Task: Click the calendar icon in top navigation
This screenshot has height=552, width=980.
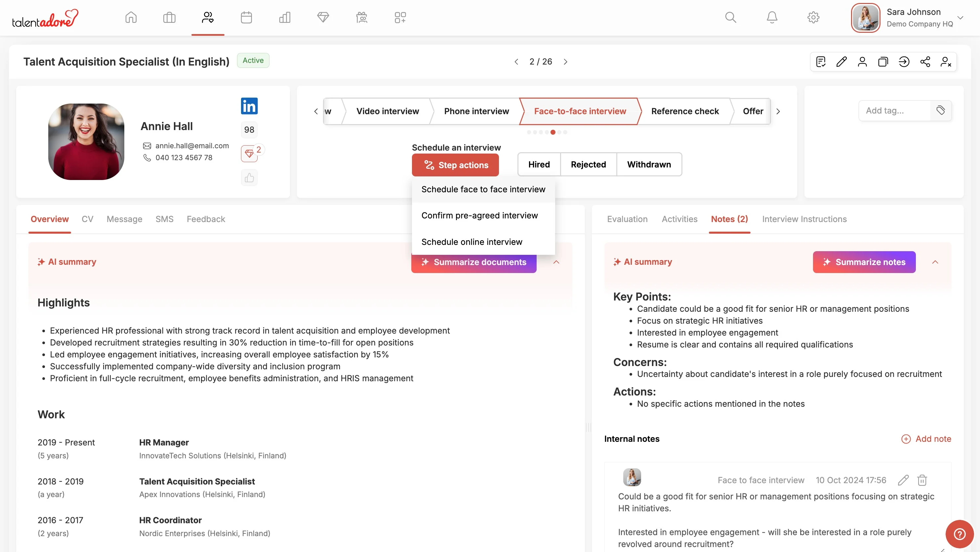Action: coord(246,18)
